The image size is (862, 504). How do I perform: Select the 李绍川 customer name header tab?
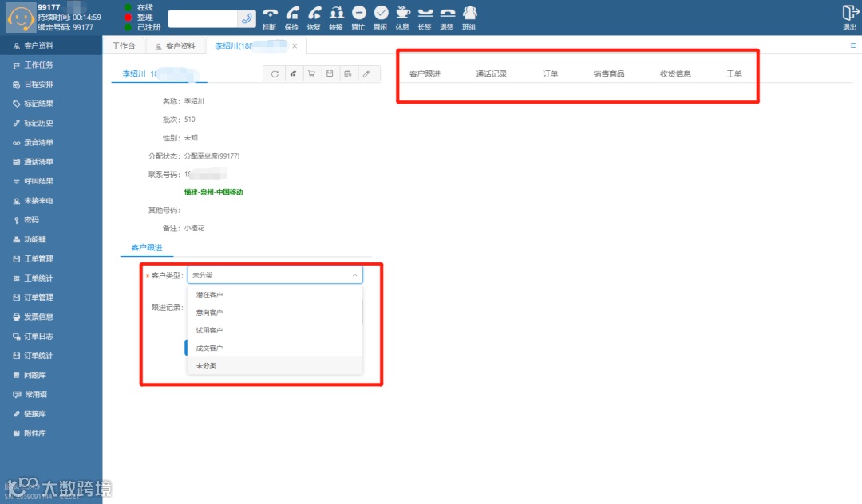[160, 73]
